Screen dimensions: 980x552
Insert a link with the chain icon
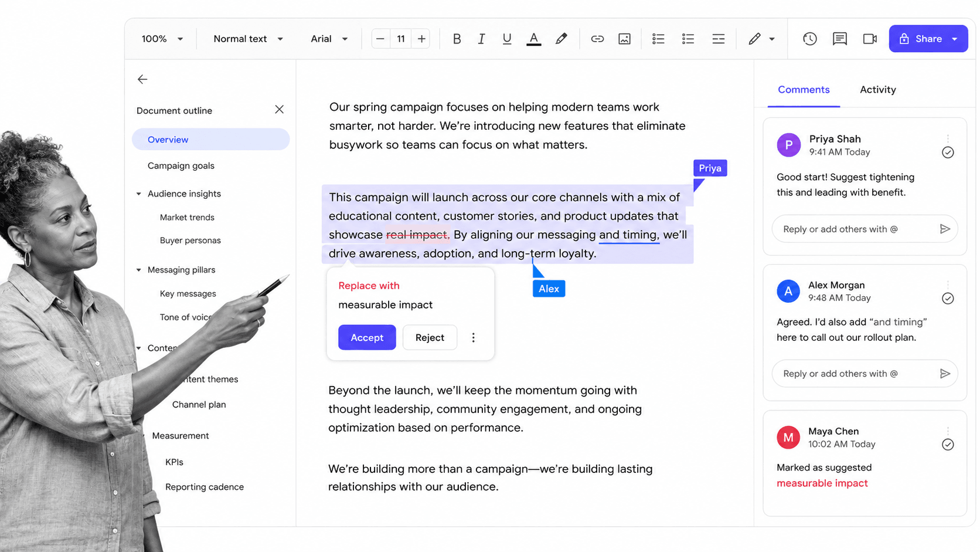point(597,39)
